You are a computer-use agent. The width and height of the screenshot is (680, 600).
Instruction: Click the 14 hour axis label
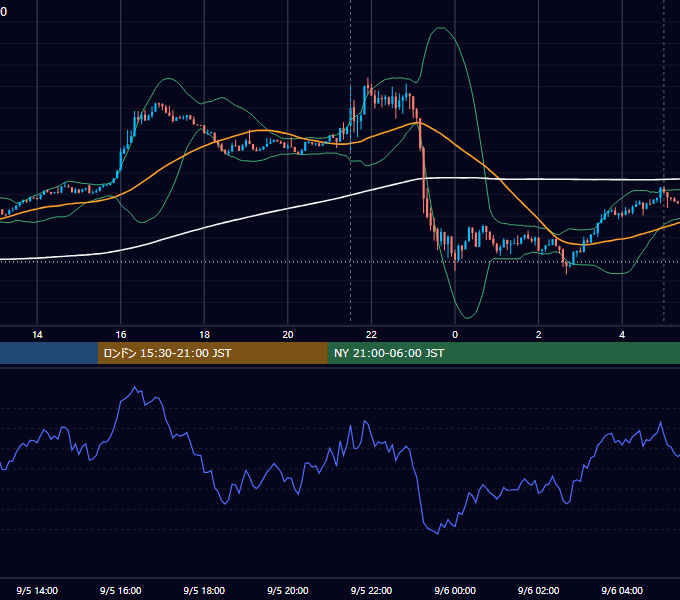(37, 335)
